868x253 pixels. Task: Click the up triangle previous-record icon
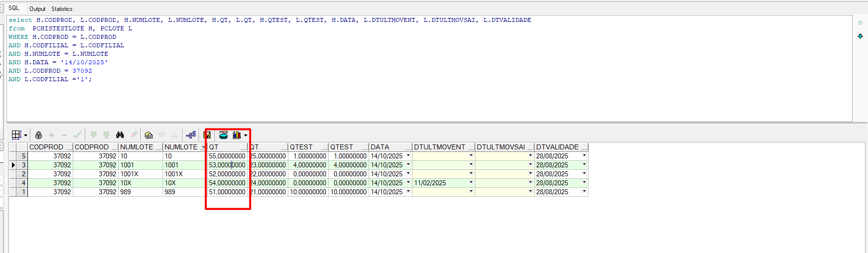pyautogui.click(x=174, y=135)
